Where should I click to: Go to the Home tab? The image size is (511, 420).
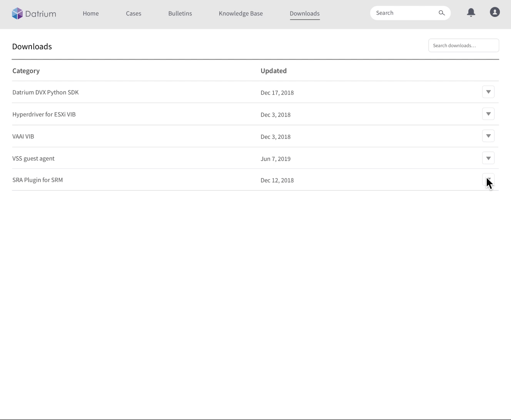tap(91, 13)
